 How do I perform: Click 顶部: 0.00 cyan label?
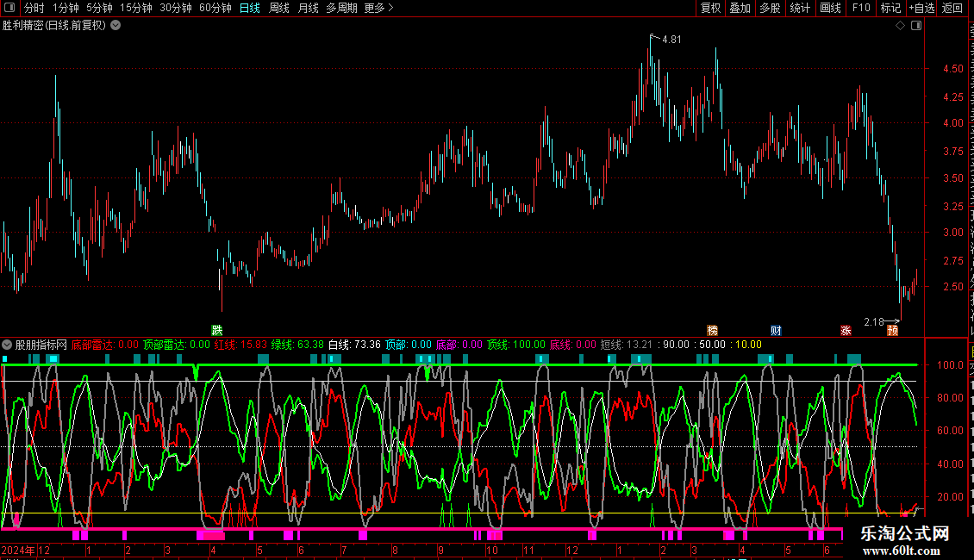(x=409, y=345)
